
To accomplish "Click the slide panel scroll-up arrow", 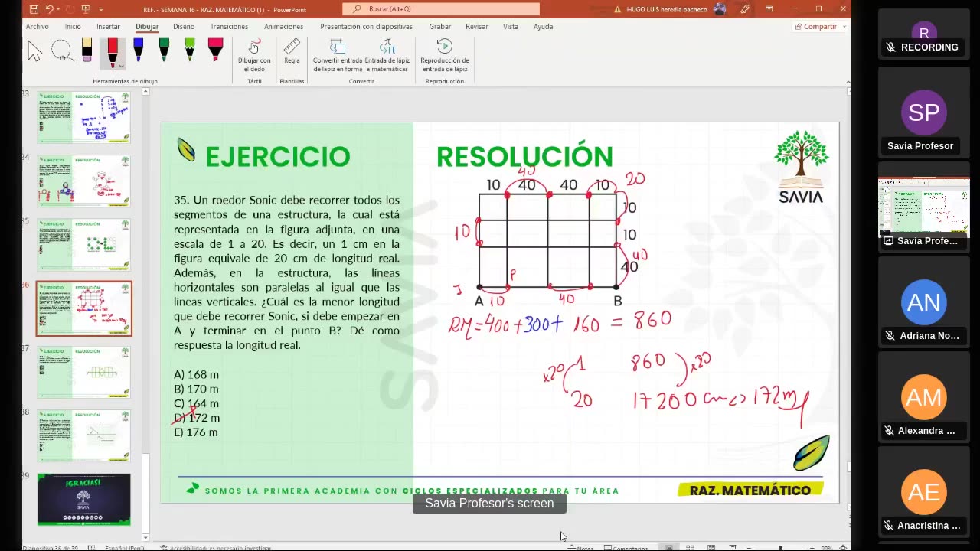I will pyautogui.click(x=145, y=92).
